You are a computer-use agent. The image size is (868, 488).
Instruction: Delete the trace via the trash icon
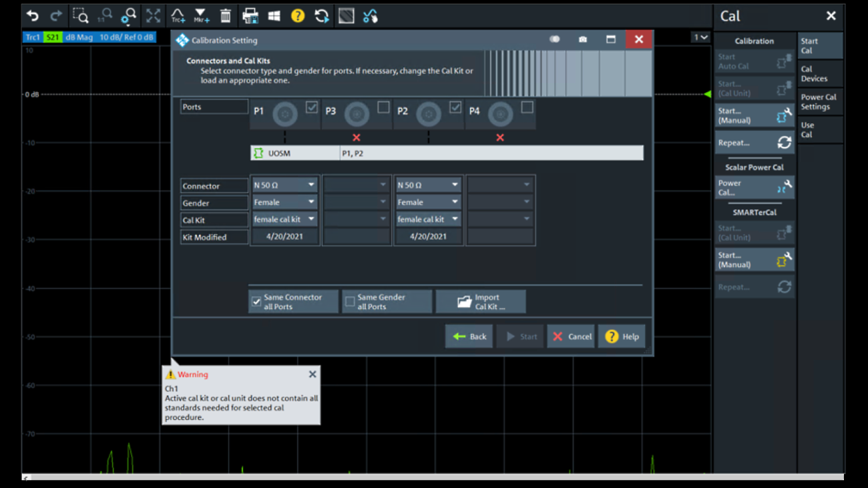pyautogui.click(x=227, y=15)
